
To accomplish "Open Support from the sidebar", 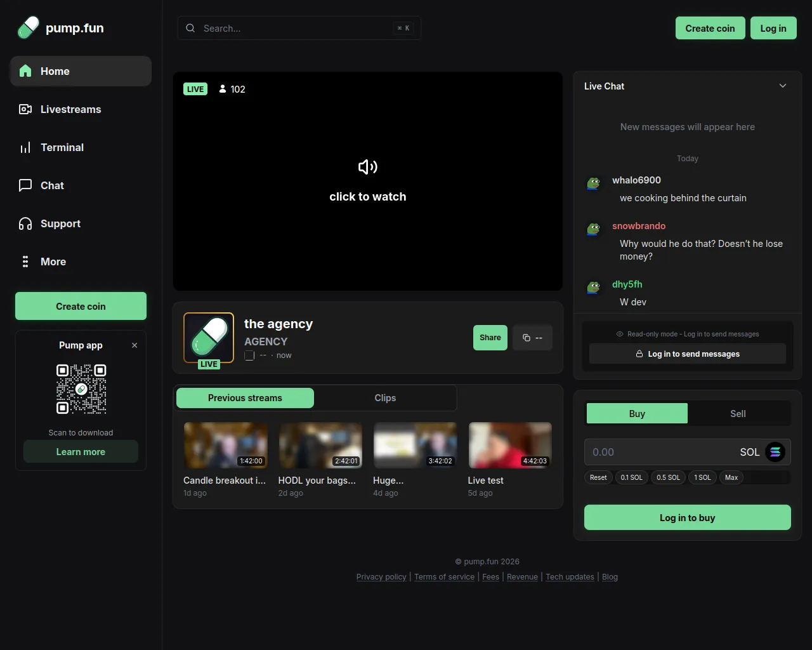I will coord(81,223).
